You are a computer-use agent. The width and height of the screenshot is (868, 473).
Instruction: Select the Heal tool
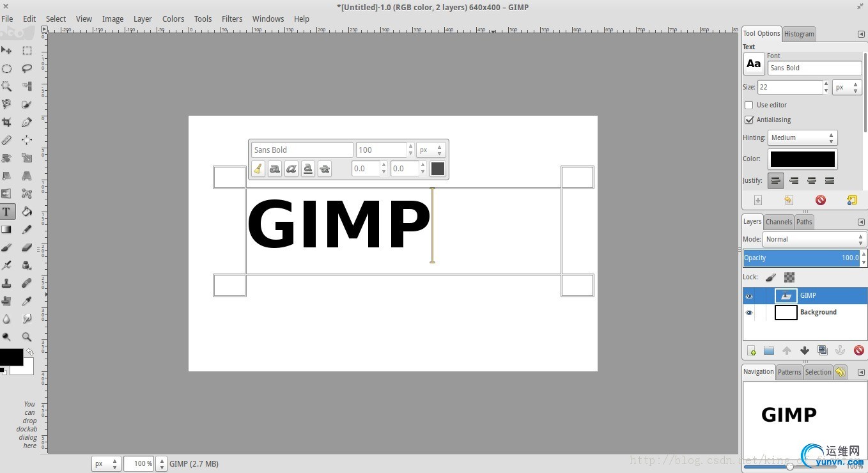click(x=27, y=283)
